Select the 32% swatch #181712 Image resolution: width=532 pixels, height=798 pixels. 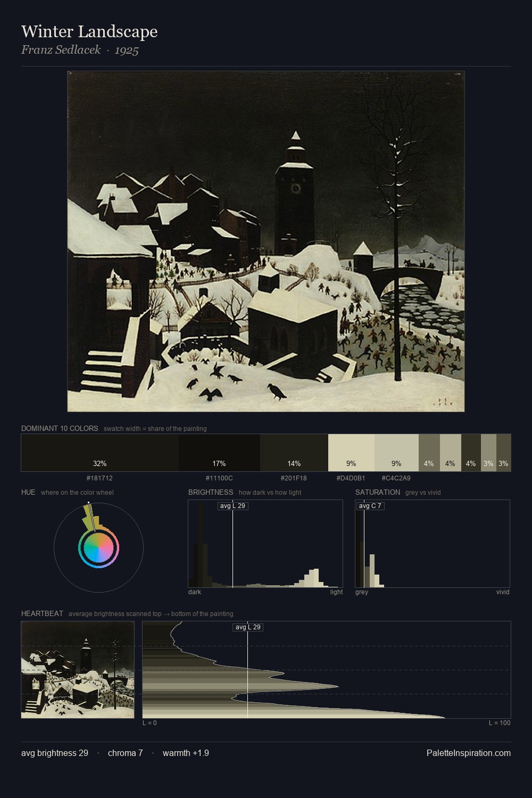click(x=99, y=453)
